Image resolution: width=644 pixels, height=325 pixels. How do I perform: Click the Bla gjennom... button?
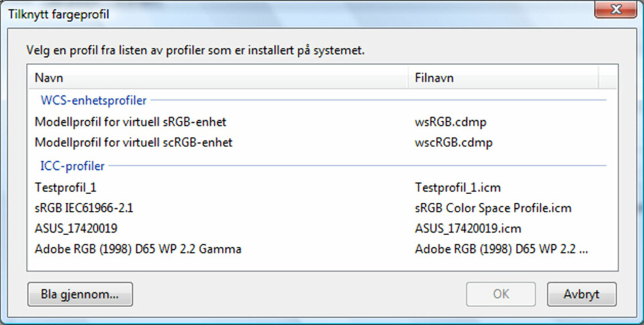click(80, 294)
